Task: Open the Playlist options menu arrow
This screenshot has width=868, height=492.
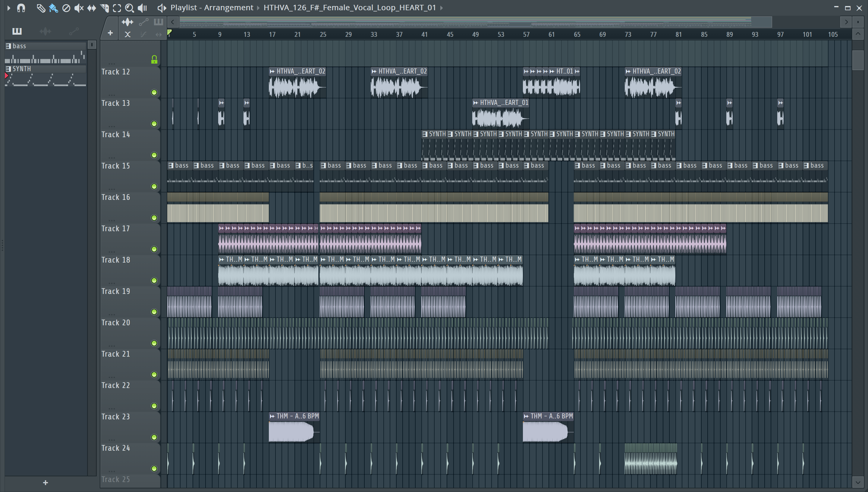Action: click(x=9, y=8)
